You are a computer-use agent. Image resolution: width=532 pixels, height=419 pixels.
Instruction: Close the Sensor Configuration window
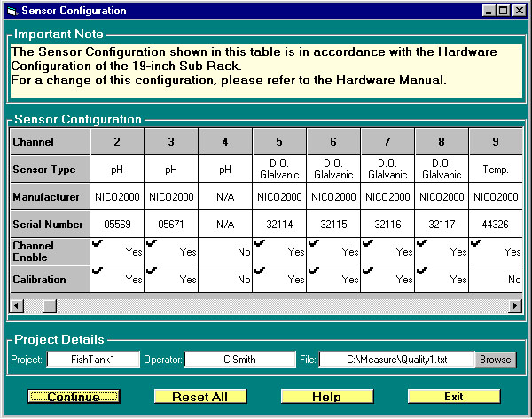click(x=519, y=11)
